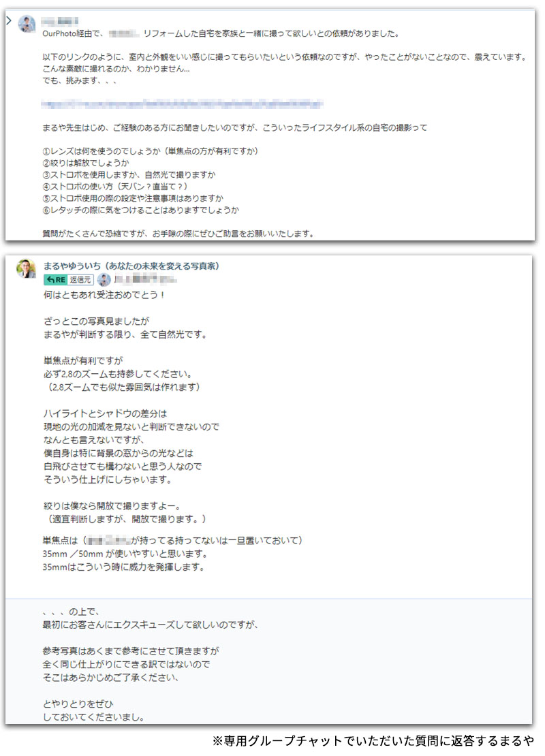Click question ⑥ about retouching tips
Image resolution: width=545 pixels, height=756 pixels.
[140, 210]
